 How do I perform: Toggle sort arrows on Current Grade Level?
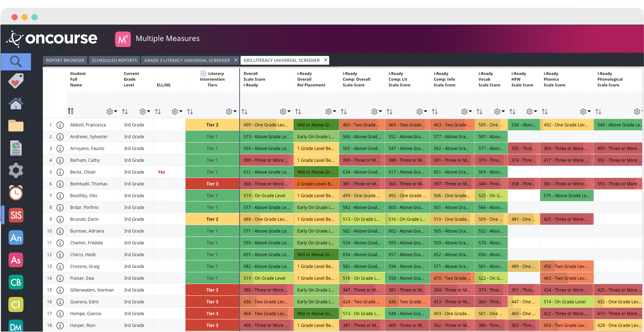coord(125,112)
